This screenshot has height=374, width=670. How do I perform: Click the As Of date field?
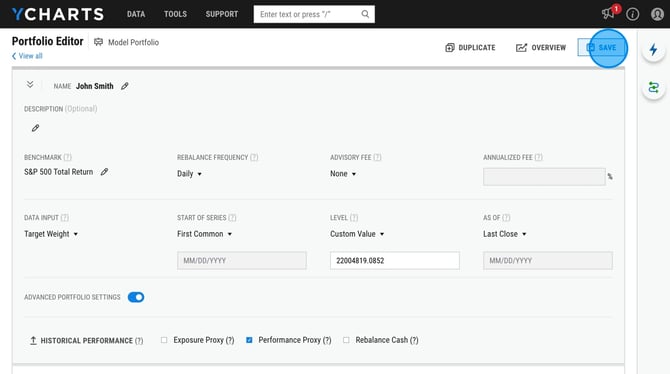point(548,260)
